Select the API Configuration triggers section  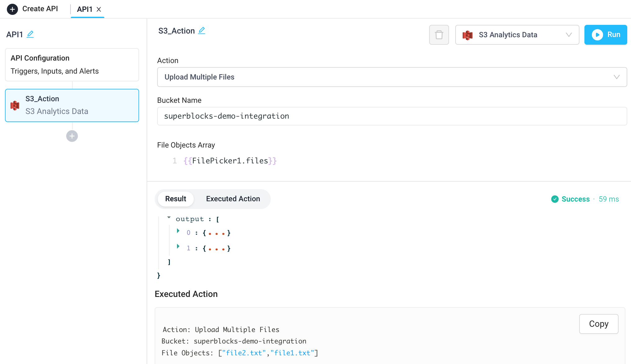tap(72, 64)
